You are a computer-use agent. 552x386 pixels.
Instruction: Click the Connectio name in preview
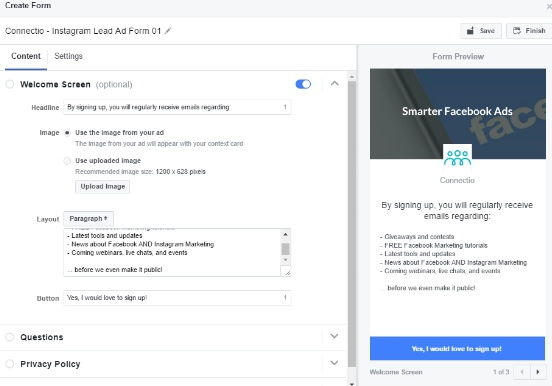pos(457,180)
